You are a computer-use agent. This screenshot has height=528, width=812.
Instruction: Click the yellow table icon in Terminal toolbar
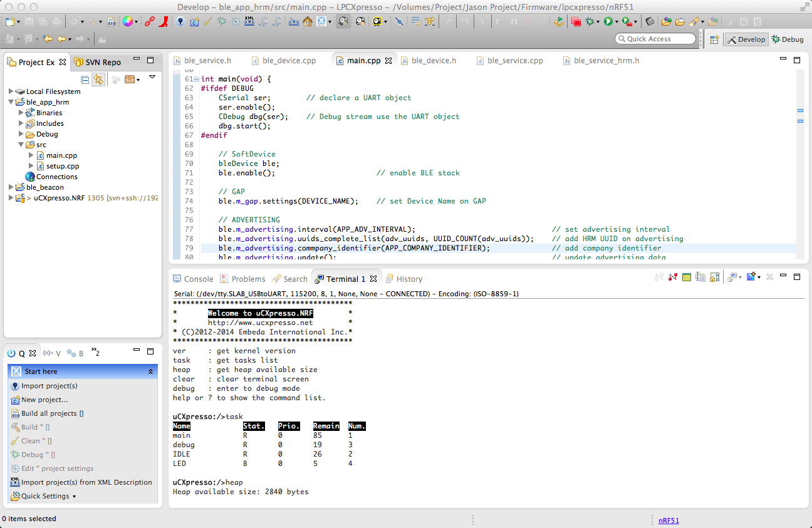(687, 277)
